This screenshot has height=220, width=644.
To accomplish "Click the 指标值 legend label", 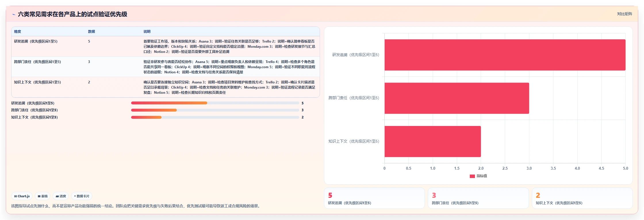I will [x=482, y=176].
